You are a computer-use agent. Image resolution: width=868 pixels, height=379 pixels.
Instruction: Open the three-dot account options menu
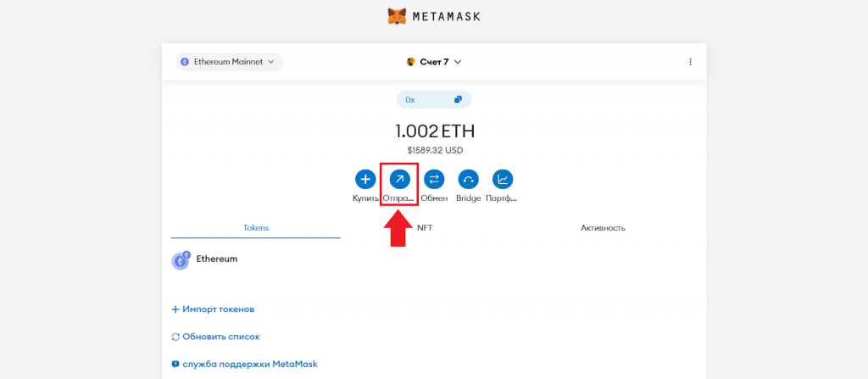click(690, 62)
